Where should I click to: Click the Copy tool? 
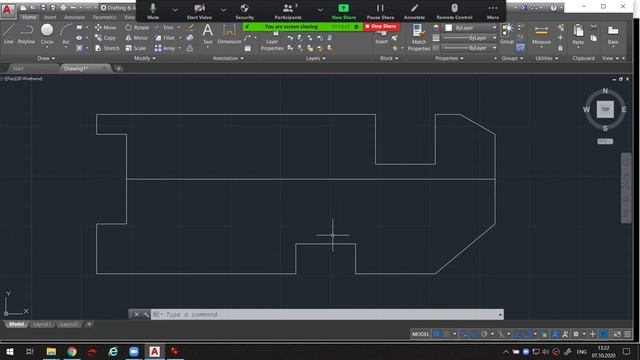click(106, 38)
